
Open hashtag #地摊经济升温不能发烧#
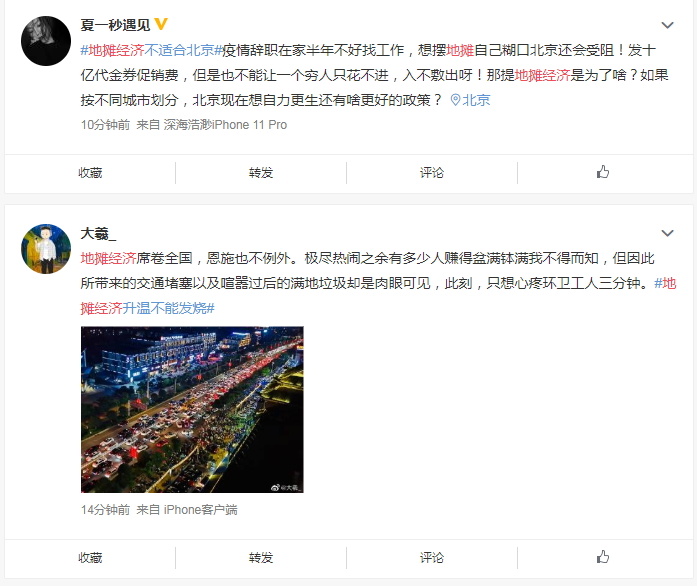[x=378, y=296]
